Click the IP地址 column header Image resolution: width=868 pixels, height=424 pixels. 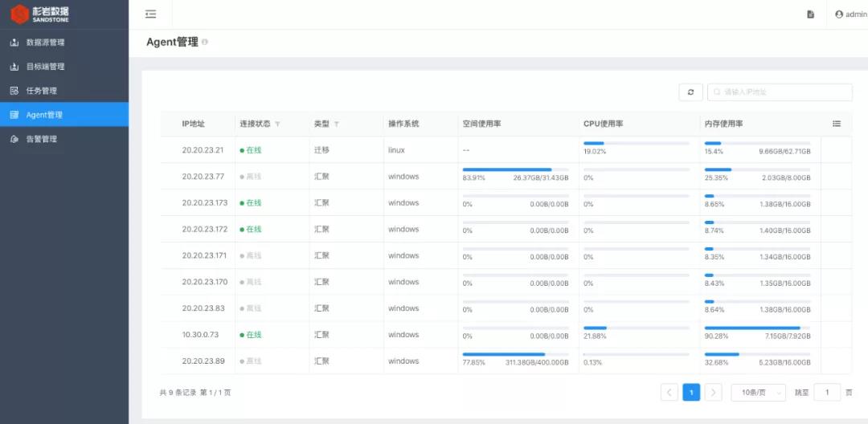click(193, 124)
